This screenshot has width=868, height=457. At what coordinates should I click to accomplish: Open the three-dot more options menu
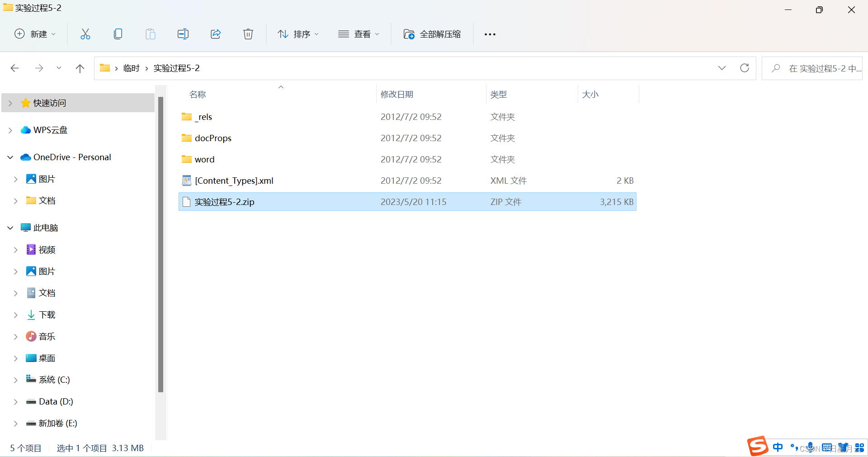coord(490,34)
